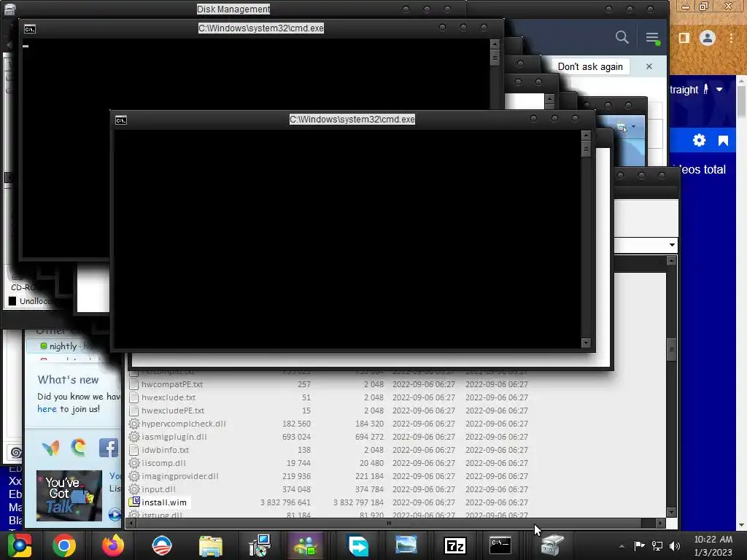Viewport: 747px width, 560px height.
Task: Switch to Windows Live Messenger taskbar icon
Action: (306, 545)
